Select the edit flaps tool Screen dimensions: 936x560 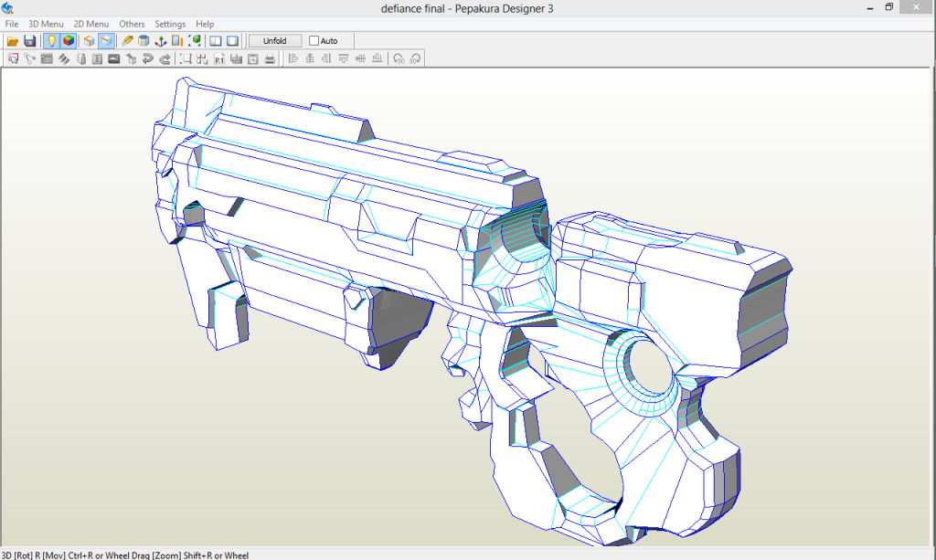(47, 58)
